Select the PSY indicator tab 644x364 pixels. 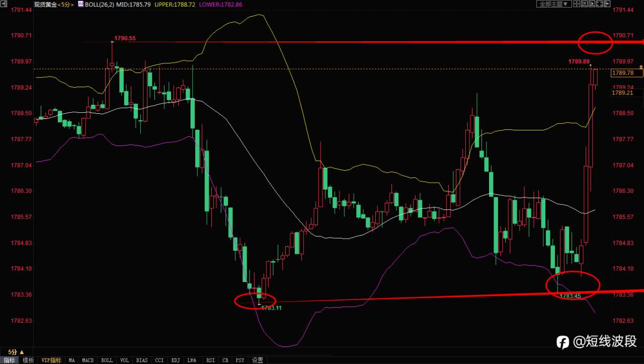click(x=240, y=360)
